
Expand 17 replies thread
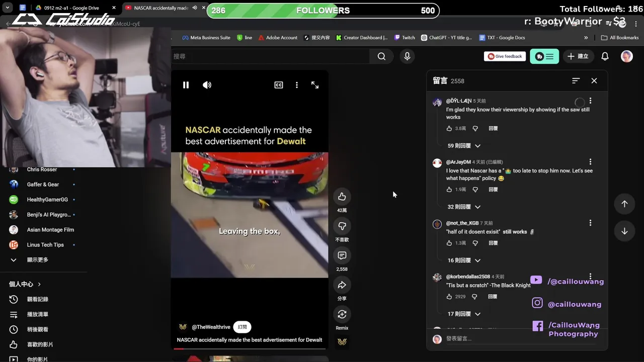pyautogui.click(x=464, y=314)
